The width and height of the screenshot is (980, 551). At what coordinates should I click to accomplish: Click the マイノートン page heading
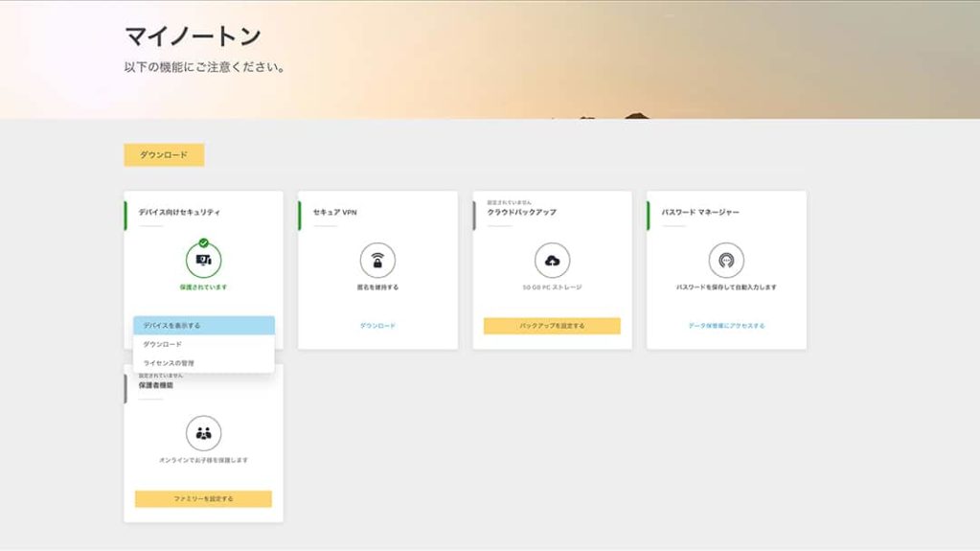[193, 36]
